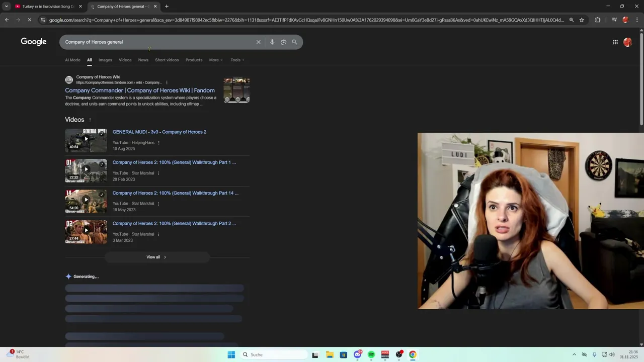The image size is (644, 362).
Task: Select the Images search tab
Action: 105,60
